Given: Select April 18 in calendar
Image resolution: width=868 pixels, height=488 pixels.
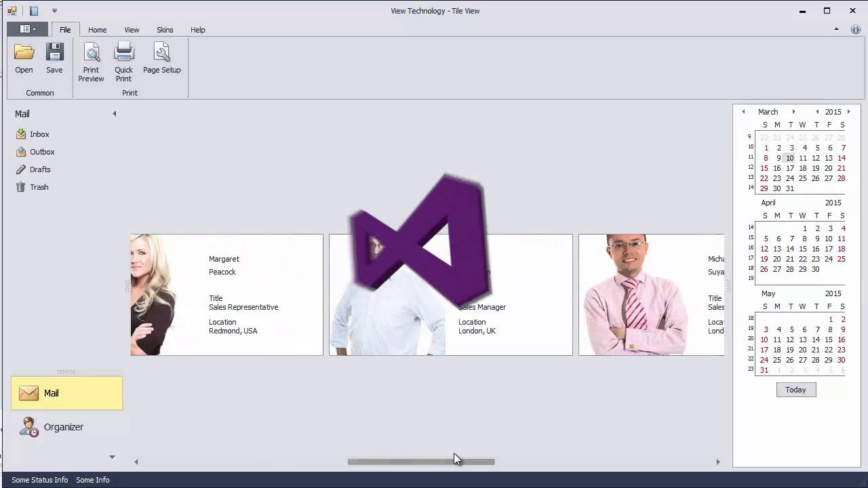Looking at the screenshot, I should 842,249.
